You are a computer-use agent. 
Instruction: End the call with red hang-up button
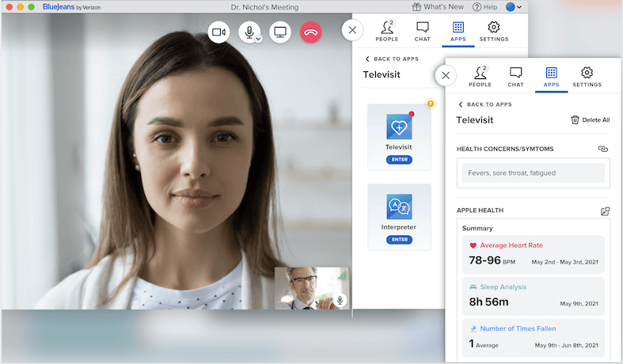click(x=310, y=32)
